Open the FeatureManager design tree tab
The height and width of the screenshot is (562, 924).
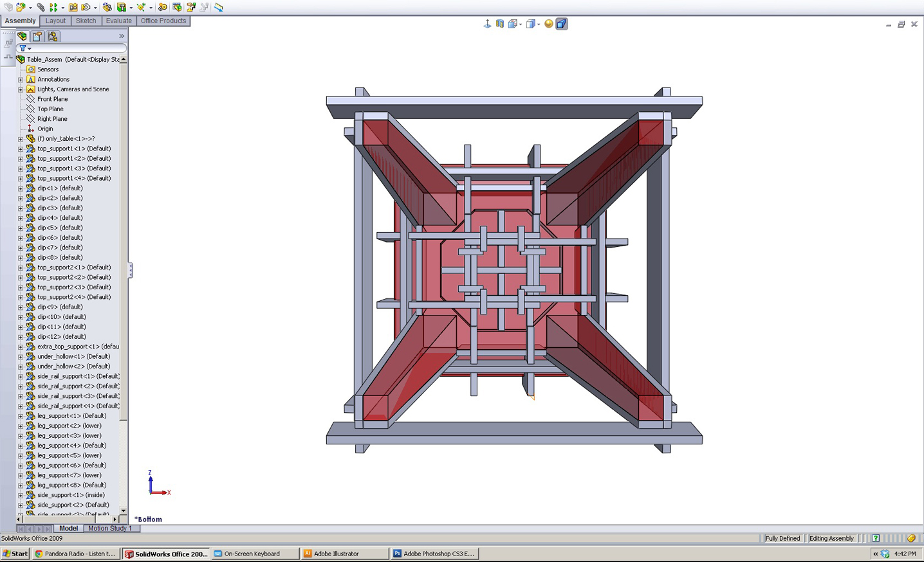pyautogui.click(x=23, y=37)
